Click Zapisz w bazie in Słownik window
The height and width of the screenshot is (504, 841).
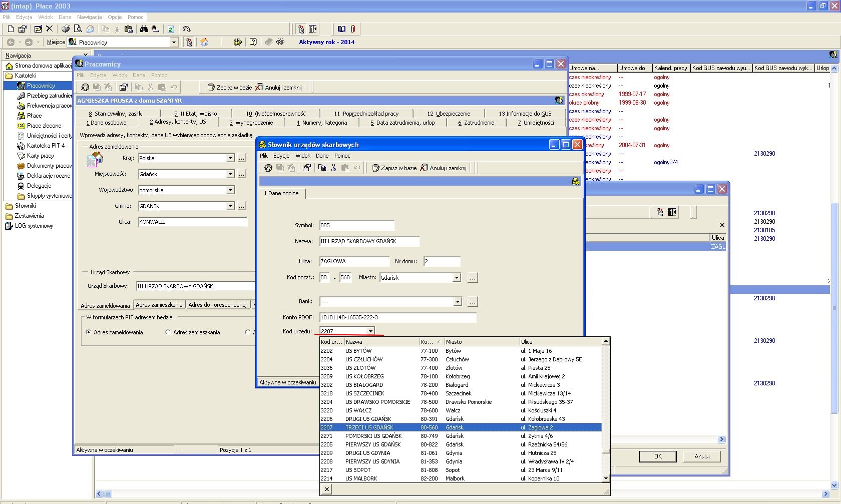click(394, 168)
